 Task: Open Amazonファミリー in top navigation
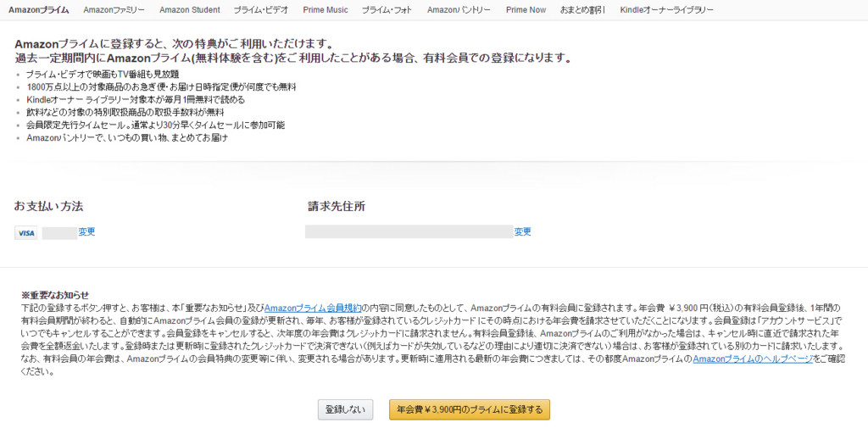(x=114, y=10)
